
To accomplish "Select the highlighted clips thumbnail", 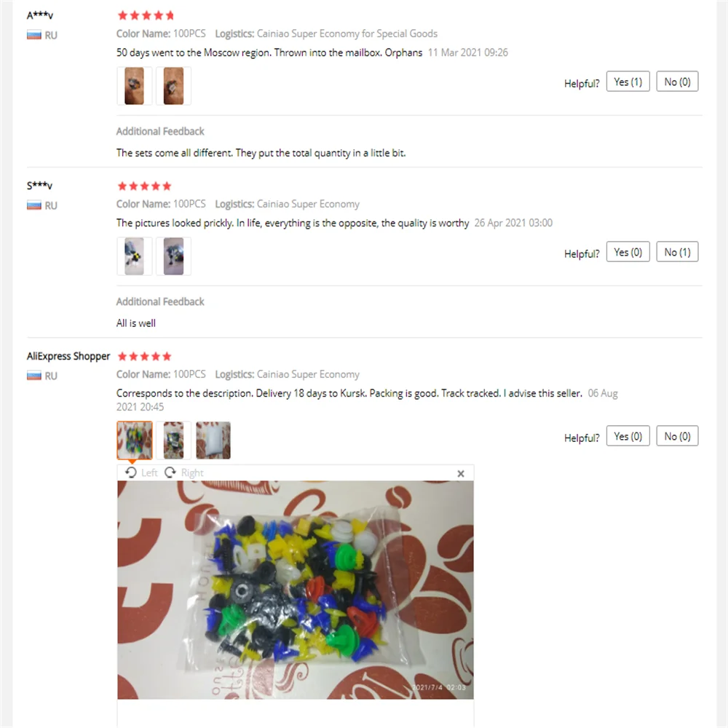I will [134, 440].
